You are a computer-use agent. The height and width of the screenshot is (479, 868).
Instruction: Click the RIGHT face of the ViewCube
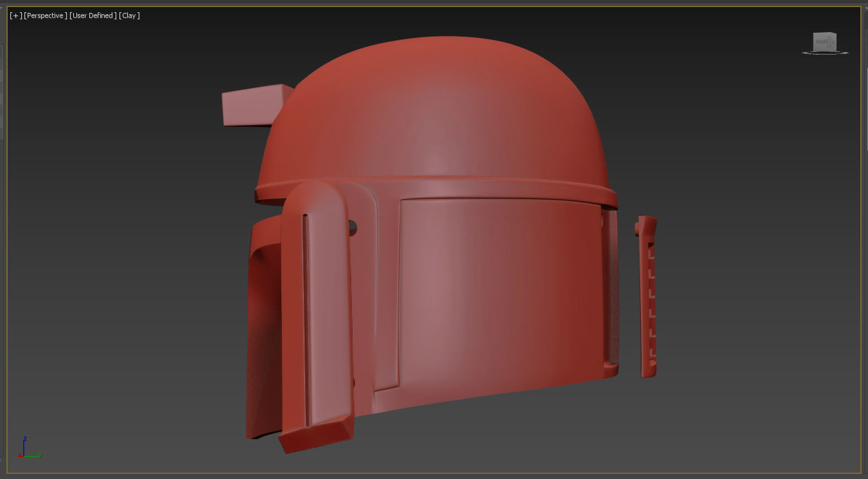pyautogui.click(x=822, y=42)
